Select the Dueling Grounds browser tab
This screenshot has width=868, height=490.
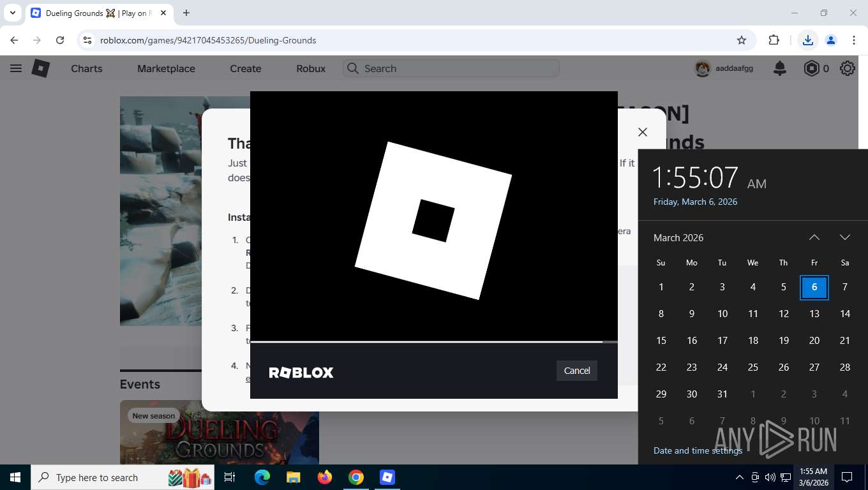tap(99, 13)
